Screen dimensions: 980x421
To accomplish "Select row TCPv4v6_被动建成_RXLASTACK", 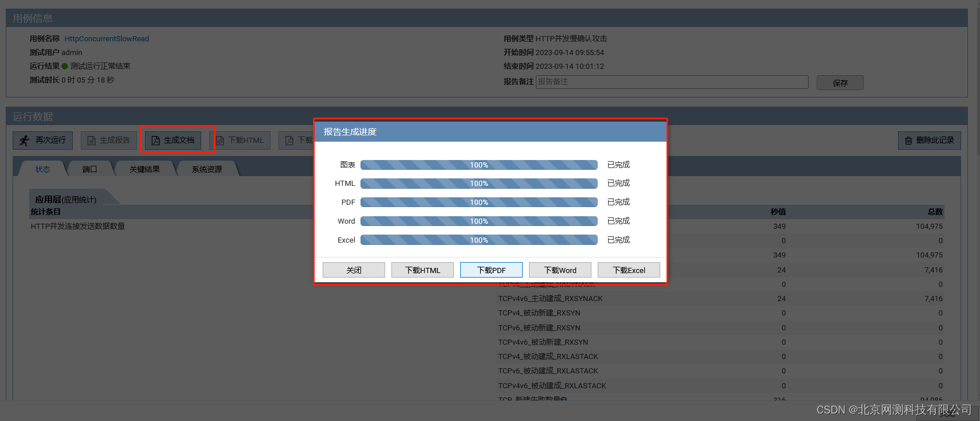I will coord(720,386).
